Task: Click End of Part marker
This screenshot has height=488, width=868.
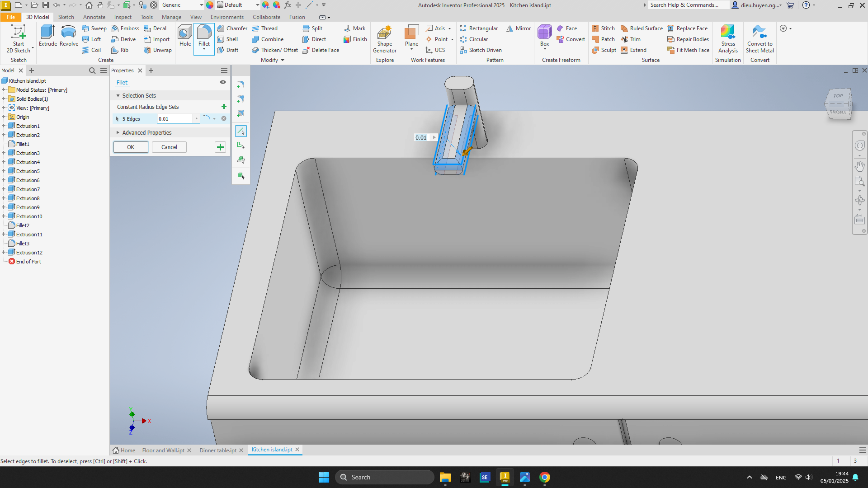Action: (x=28, y=262)
